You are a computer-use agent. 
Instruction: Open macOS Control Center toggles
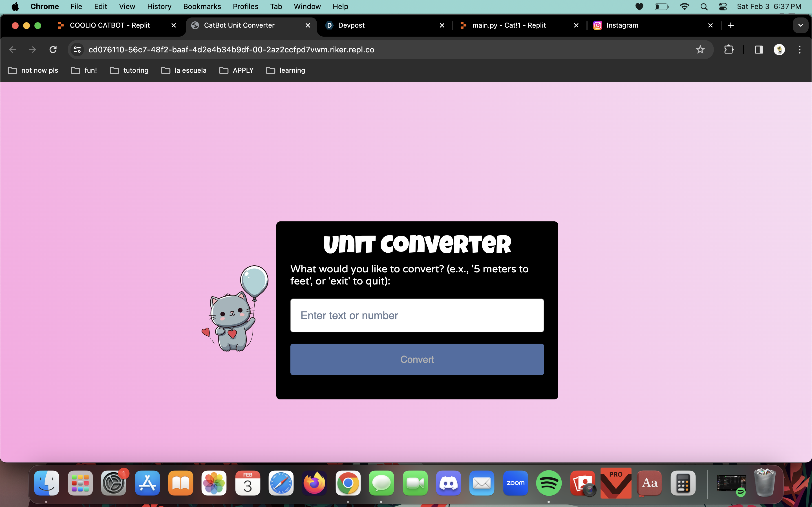click(723, 7)
